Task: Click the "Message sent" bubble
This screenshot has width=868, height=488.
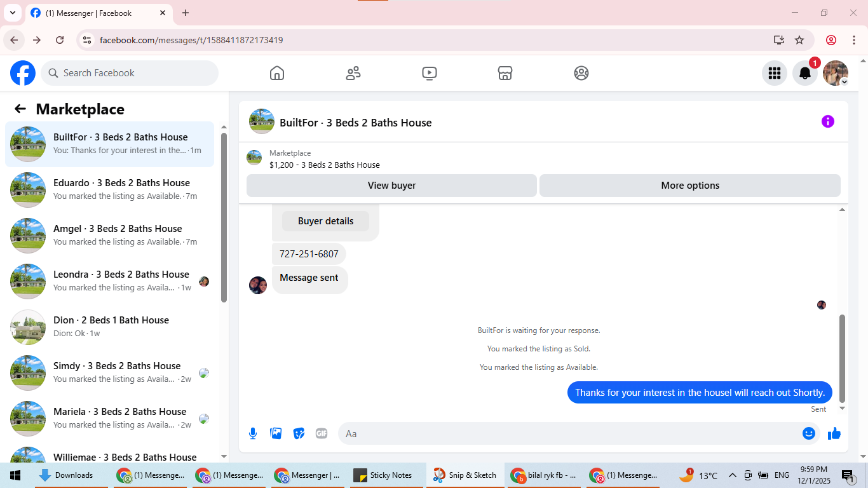Action: 309,280
